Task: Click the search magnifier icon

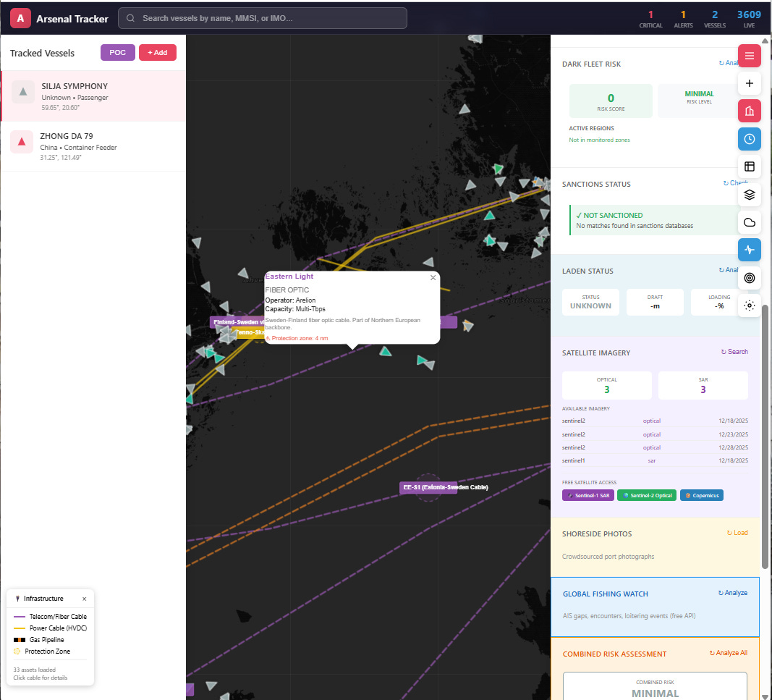Action: coord(130,18)
